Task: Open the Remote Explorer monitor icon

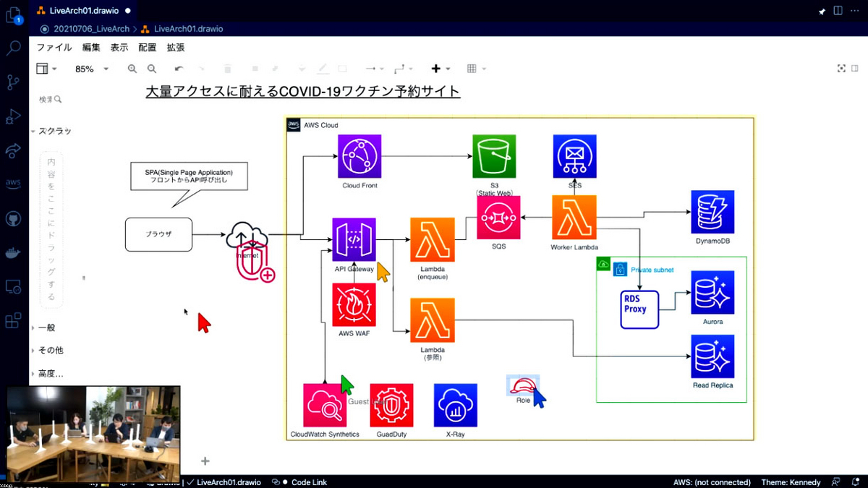Action: click(x=14, y=286)
